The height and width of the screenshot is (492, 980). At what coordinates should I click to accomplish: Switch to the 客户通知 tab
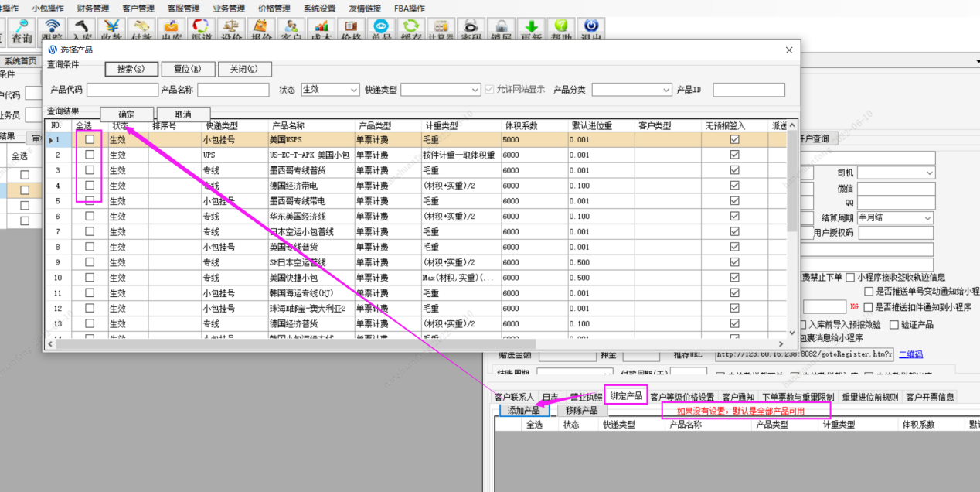point(737,397)
